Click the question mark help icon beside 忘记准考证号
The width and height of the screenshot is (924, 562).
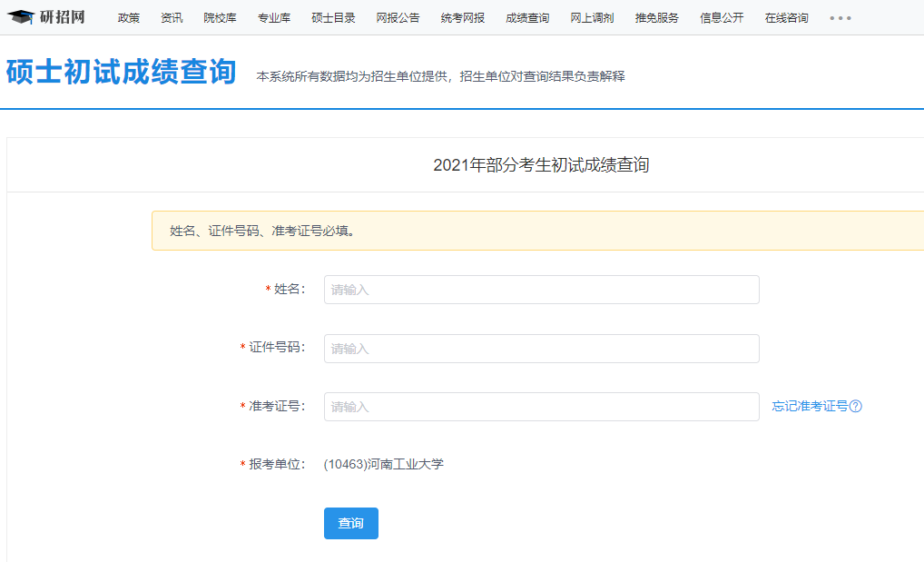[854, 408]
